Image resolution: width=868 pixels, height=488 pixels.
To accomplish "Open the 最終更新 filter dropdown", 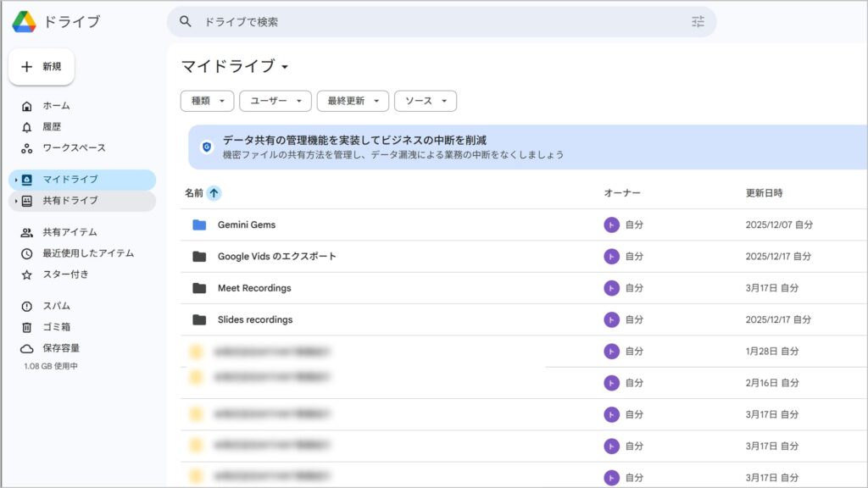I will coord(353,101).
